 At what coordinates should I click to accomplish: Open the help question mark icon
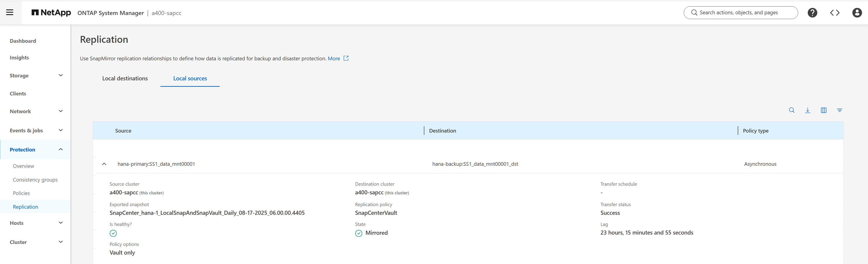point(812,13)
